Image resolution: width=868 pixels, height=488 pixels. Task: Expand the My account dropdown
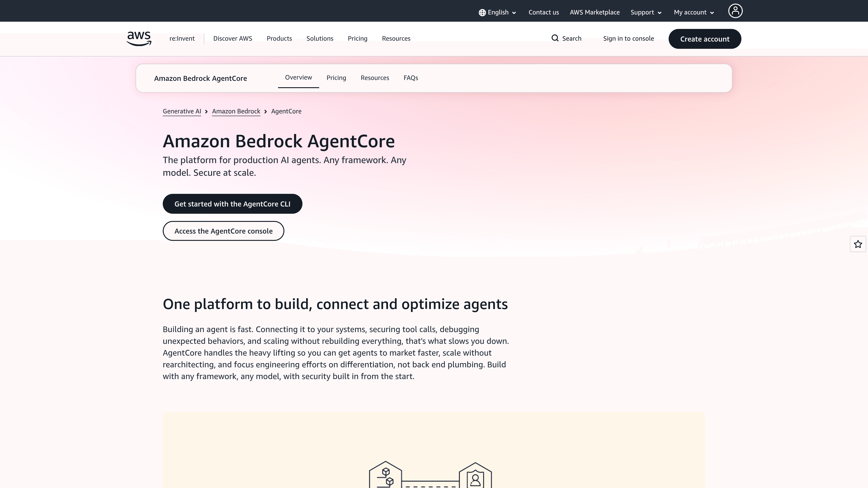[x=694, y=12]
